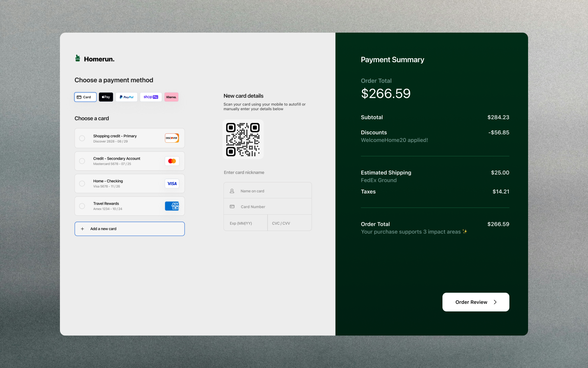Click the Homerun plant logo
Image resolution: width=588 pixels, height=368 pixels.
click(77, 58)
